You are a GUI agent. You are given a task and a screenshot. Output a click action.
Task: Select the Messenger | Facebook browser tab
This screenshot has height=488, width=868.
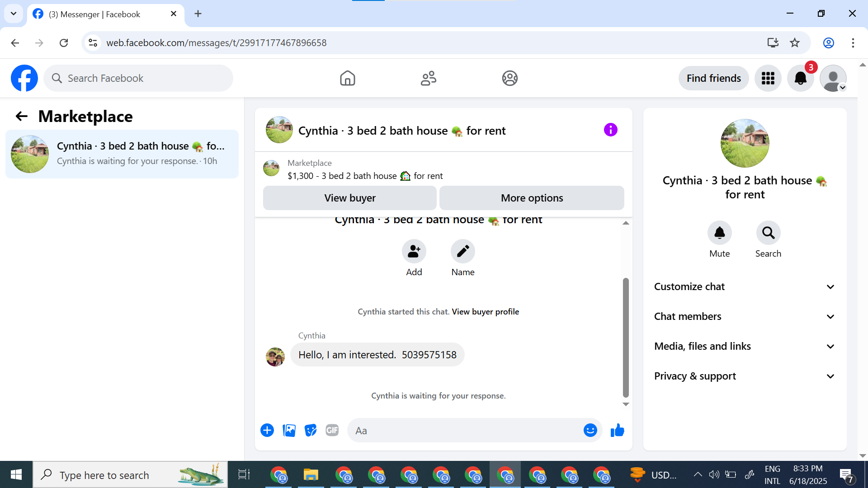[105, 14]
